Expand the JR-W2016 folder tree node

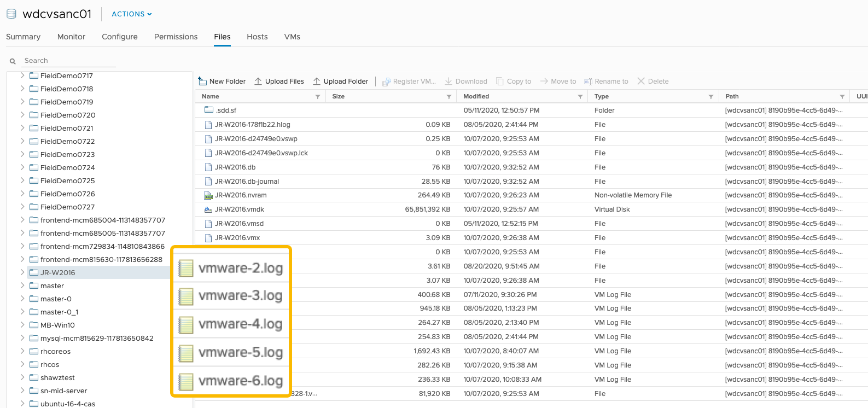click(22, 272)
